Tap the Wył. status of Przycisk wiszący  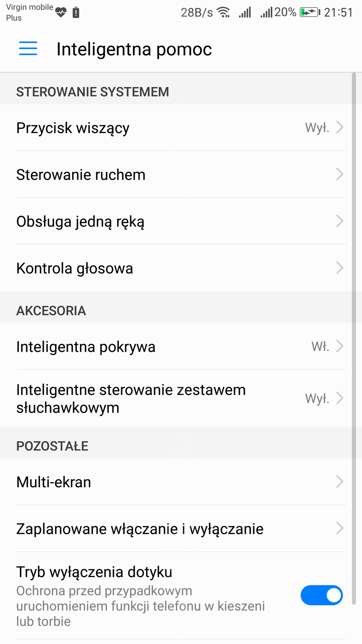317,128
